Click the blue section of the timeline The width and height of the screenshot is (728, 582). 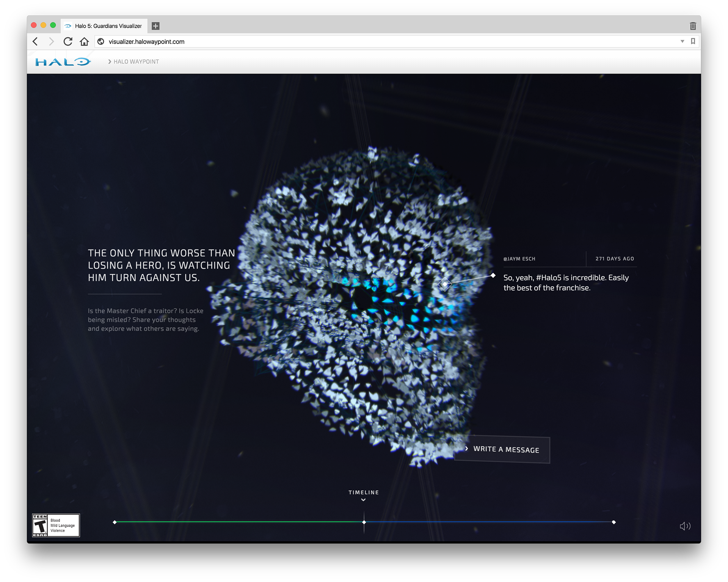click(489, 522)
